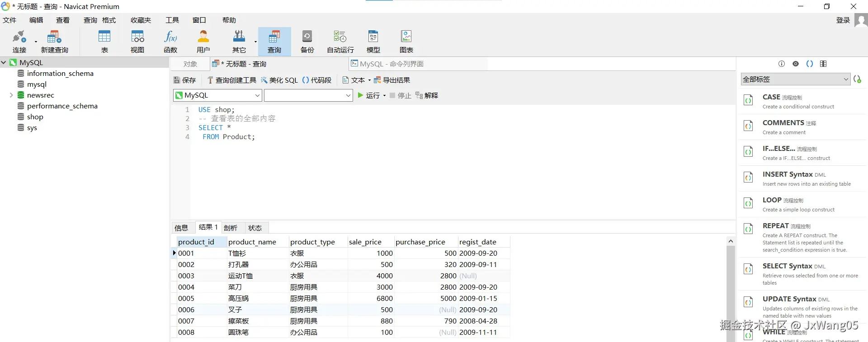Image resolution: width=868 pixels, height=342 pixels.
Task: Open the 全部标签 tag filter dropdown
Action: 796,79
